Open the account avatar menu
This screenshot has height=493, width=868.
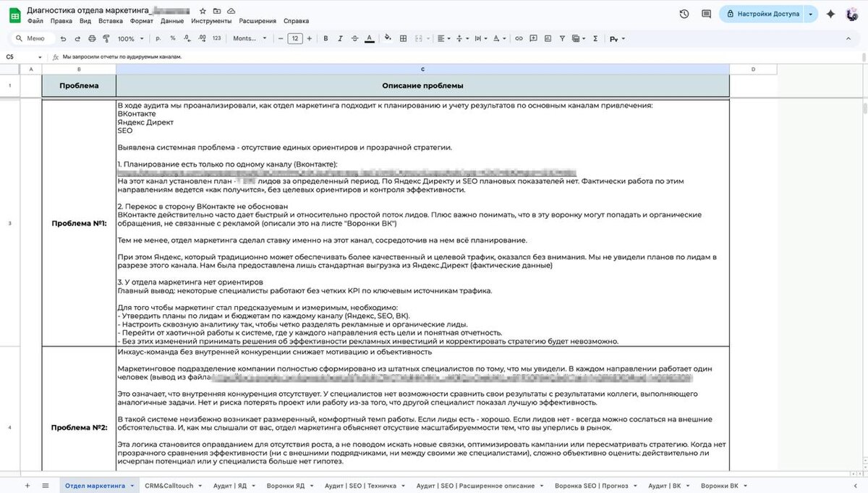[853, 14]
